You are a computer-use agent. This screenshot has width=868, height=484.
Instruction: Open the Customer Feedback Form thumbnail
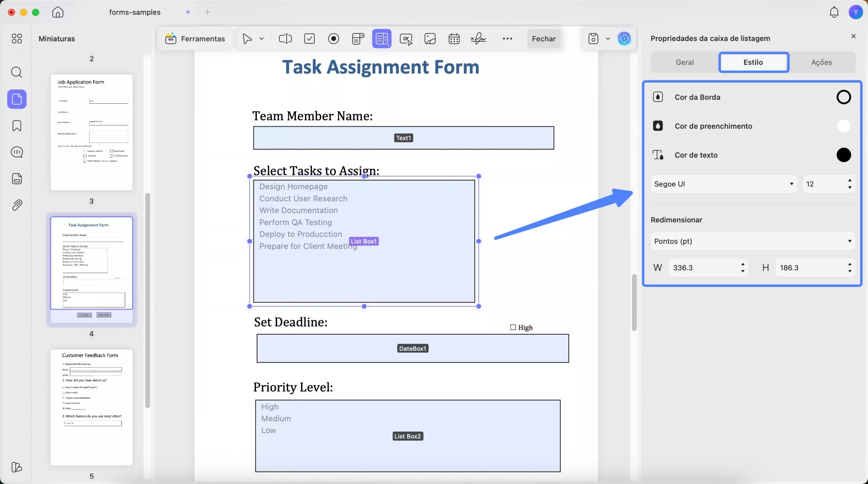(x=92, y=407)
